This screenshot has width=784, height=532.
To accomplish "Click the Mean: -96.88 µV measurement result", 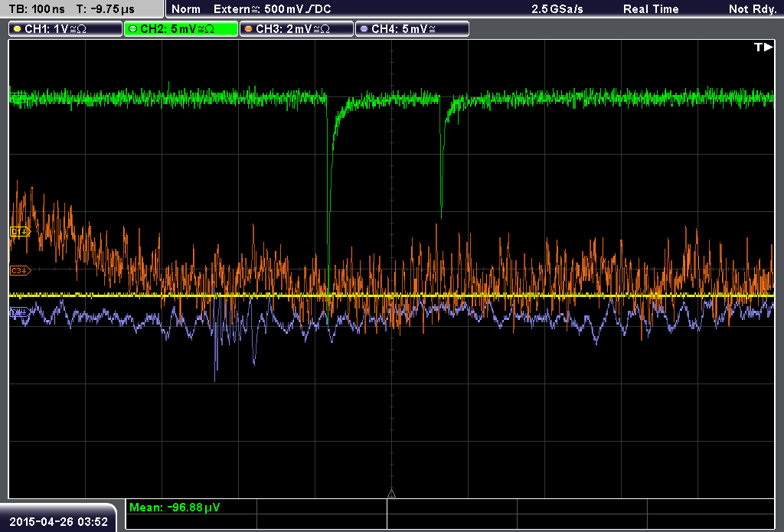I will click(175, 508).
